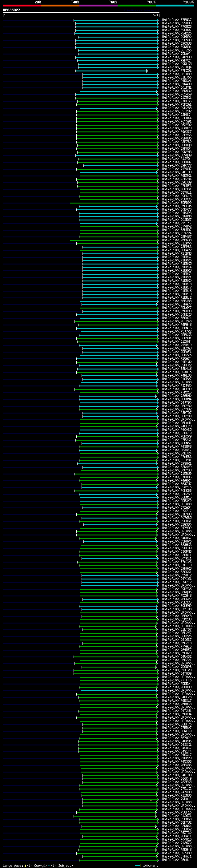197x868 pixels.
Task: Select label UniRef100_A4RL35
Action: [176, 376]
